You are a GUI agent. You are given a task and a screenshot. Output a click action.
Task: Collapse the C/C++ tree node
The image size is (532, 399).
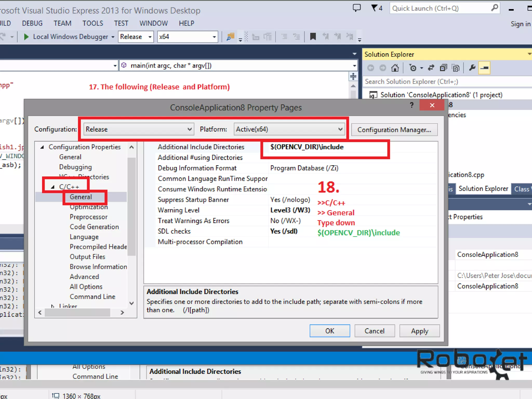[x=53, y=187]
